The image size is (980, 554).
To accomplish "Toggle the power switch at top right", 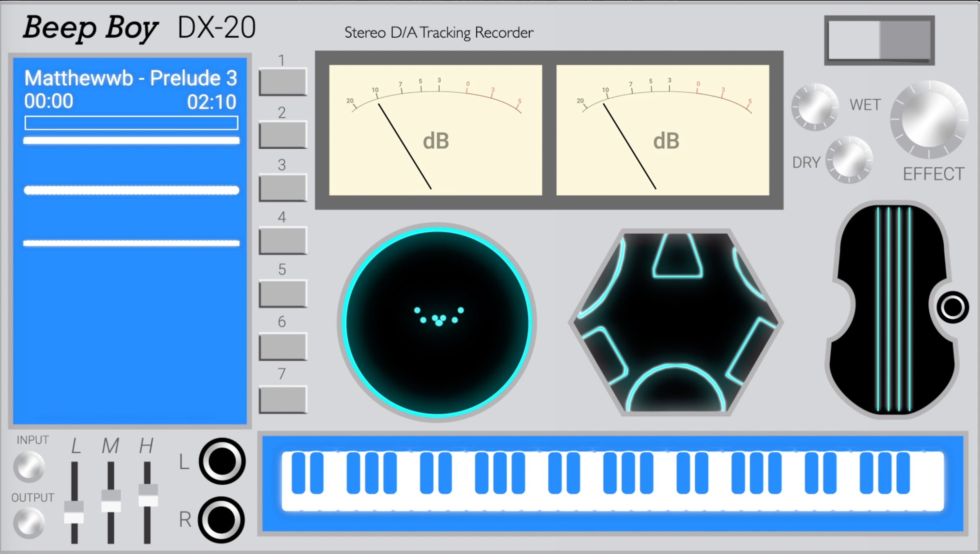I will tap(879, 40).
